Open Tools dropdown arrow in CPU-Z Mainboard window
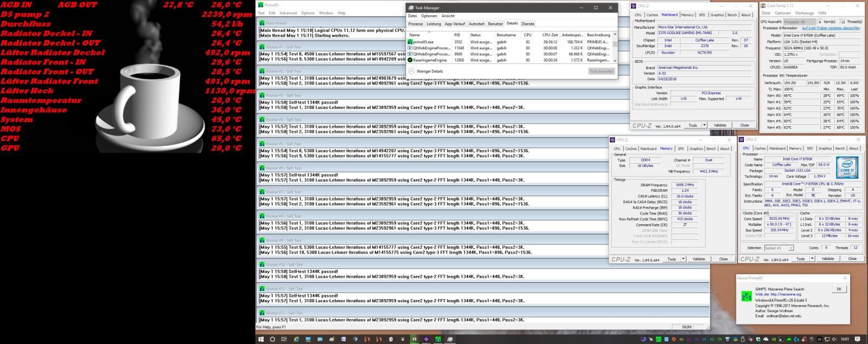Image resolution: width=868 pixels, height=344 pixels. pyautogui.click(x=704, y=125)
